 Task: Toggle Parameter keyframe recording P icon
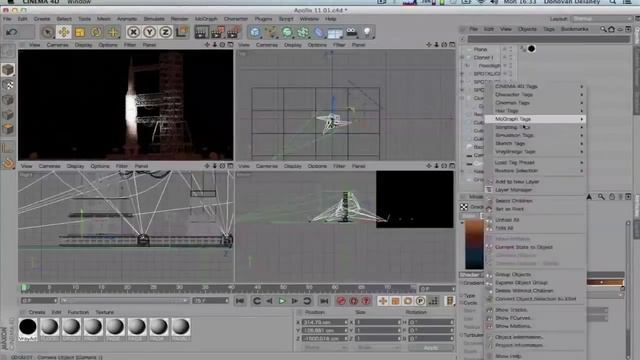(420, 301)
